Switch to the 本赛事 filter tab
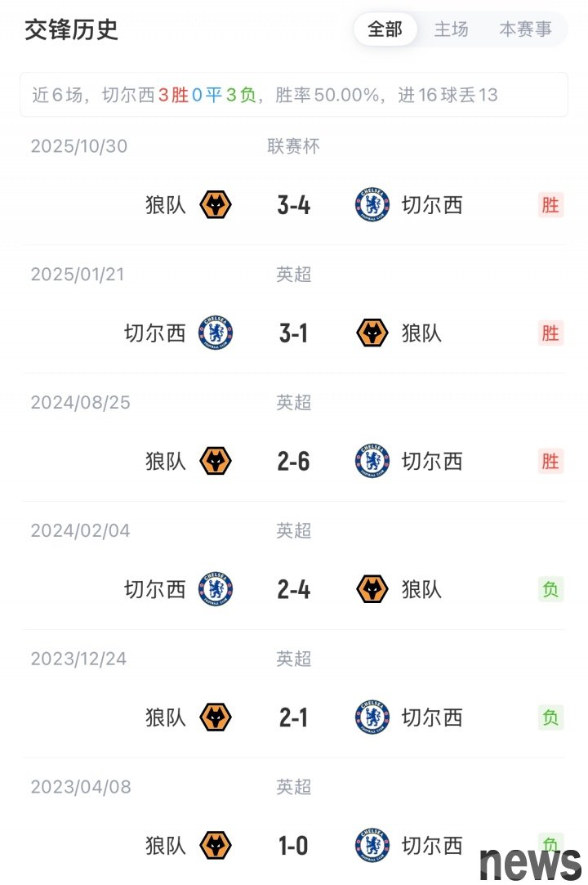The width and height of the screenshot is (588, 885). coord(525,29)
